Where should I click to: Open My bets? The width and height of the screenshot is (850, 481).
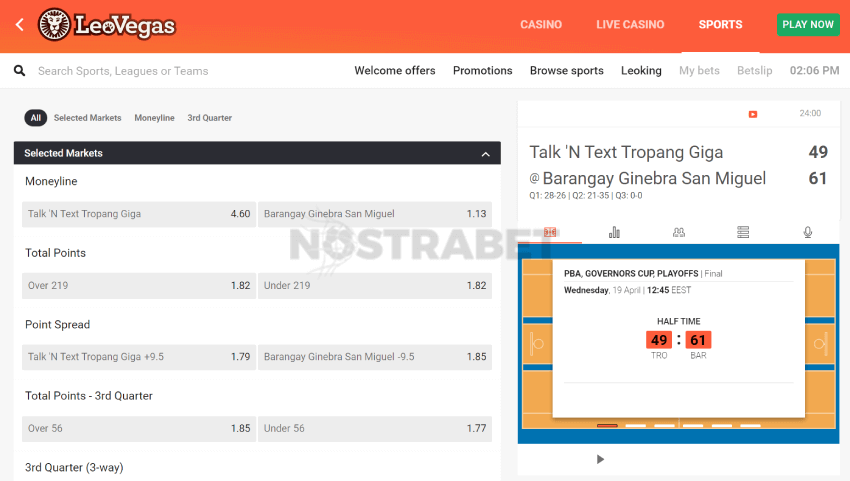click(699, 70)
